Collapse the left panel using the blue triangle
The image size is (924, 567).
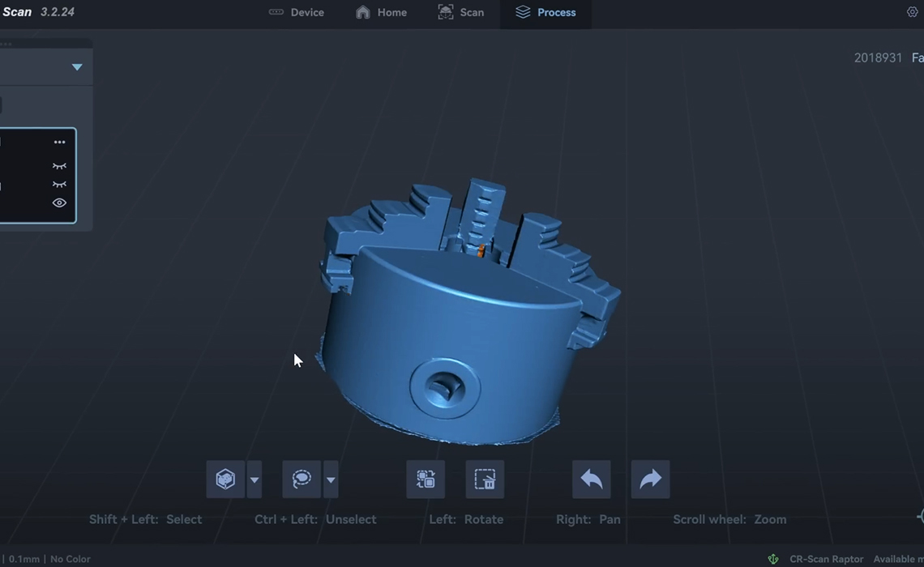coord(77,67)
